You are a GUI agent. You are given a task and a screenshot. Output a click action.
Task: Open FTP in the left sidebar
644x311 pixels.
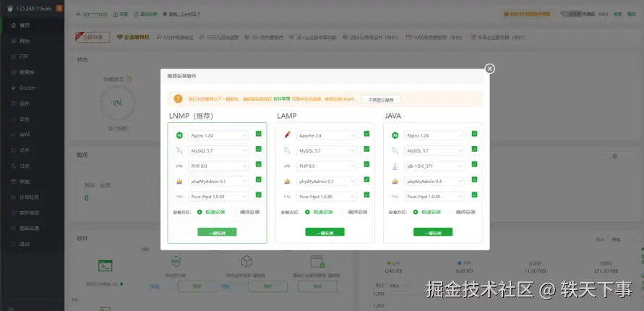pos(32,56)
